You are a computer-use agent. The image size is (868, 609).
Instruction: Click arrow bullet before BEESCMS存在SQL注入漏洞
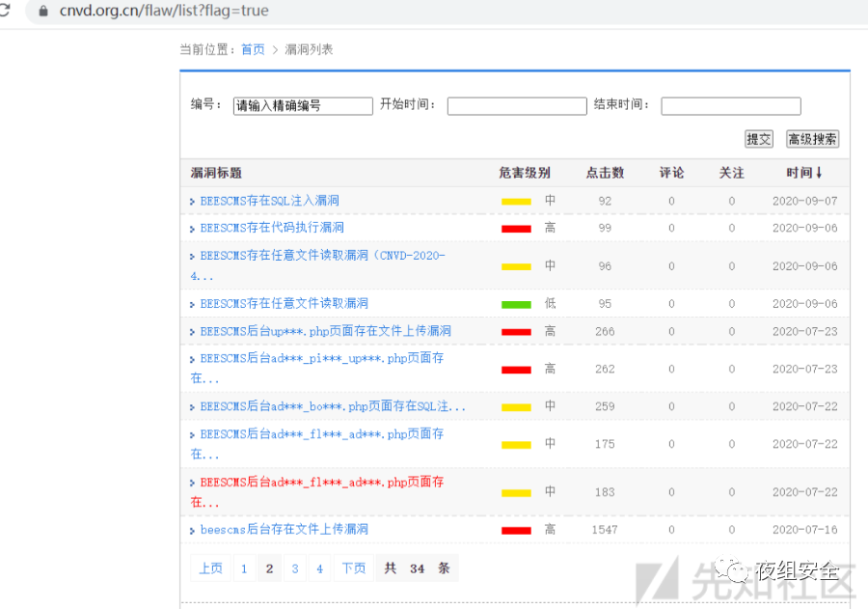(x=192, y=202)
